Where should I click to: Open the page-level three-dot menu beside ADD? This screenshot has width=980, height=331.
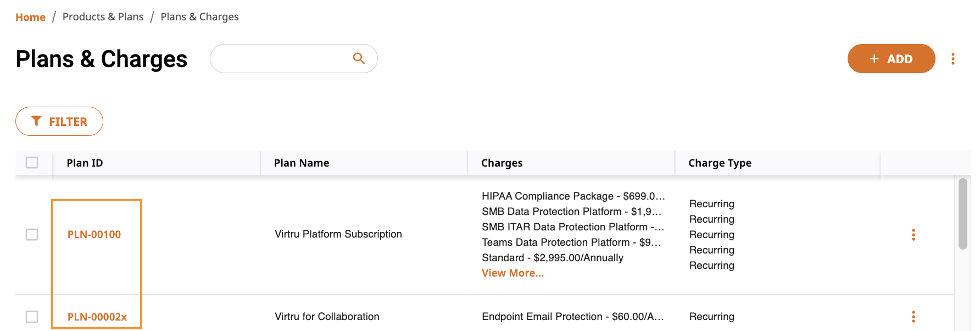[x=953, y=59]
